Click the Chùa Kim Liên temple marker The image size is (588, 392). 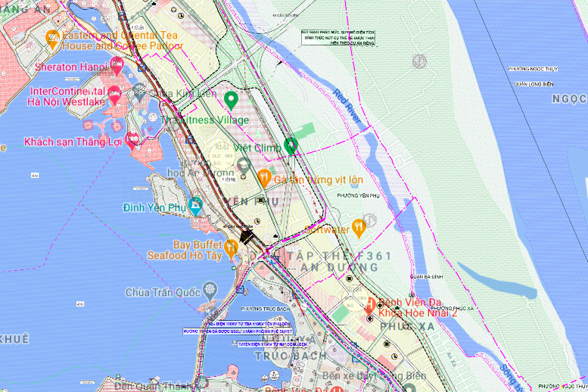coord(139,92)
